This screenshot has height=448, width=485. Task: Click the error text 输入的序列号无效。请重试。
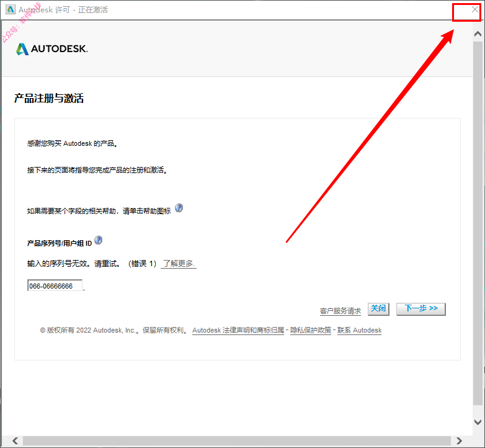[x=74, y=264]
